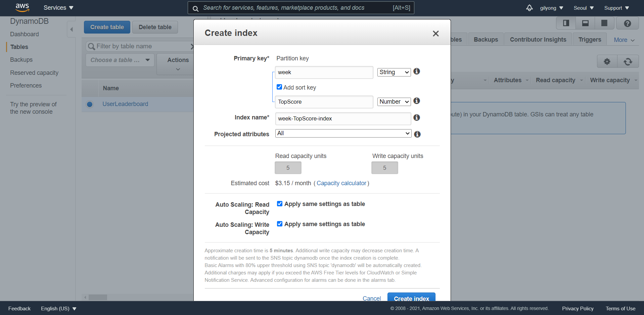
Task: Open the Support dropdown
Action: 616,8
